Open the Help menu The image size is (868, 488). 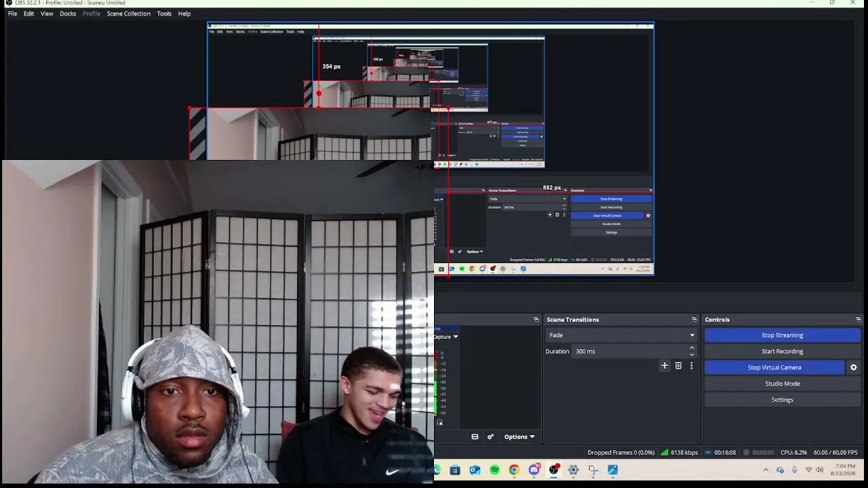(x=184, y=14)
